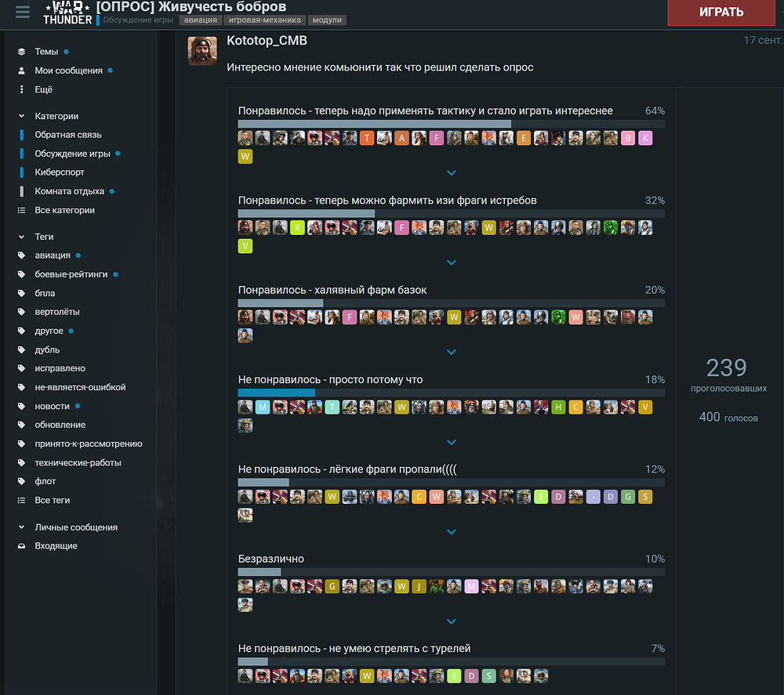Open the боевые-рейтинги tag

tap(71, 274)
